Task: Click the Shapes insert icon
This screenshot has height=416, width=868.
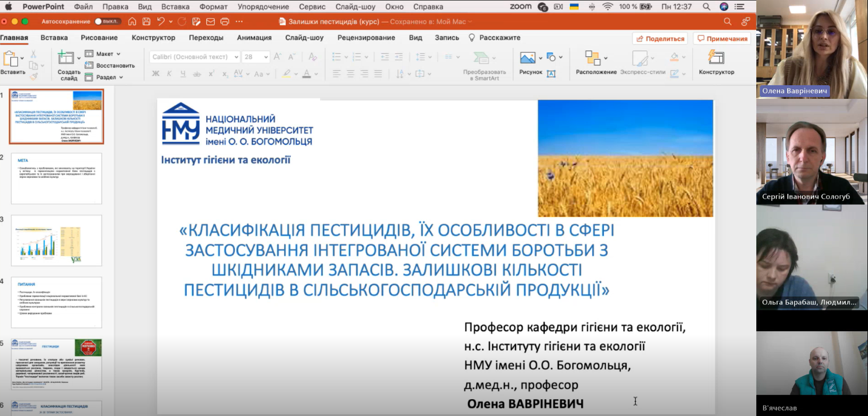Action: (x=552, y=57)
